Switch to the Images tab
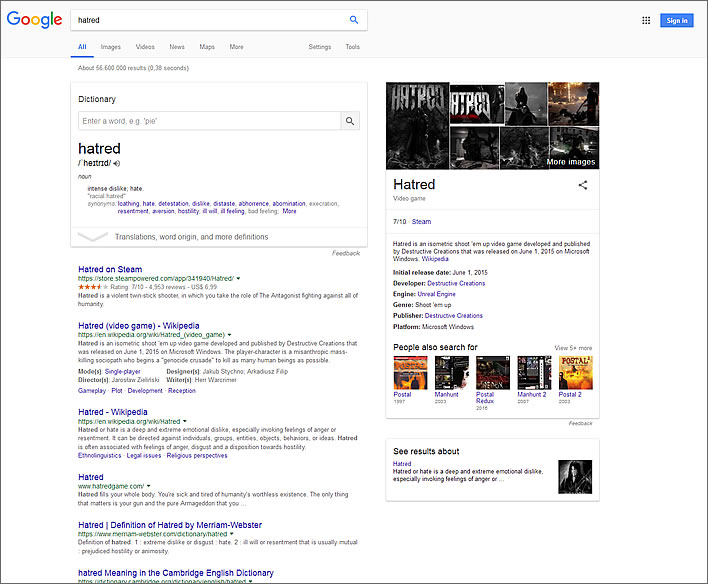This screenshot has width=708, height=584. pos(111,47)
